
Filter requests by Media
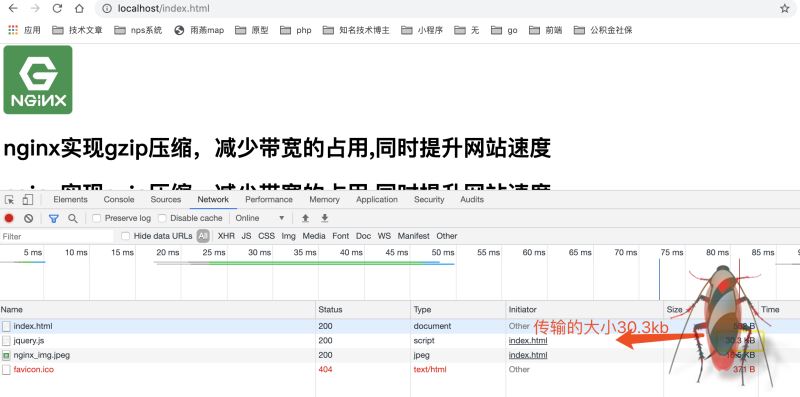pyautogui.click(x=314, y=236)
